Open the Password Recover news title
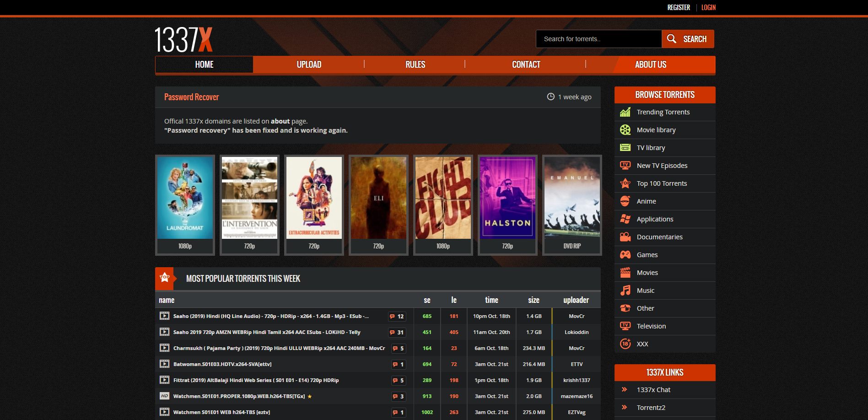 [x=191, y=97]
